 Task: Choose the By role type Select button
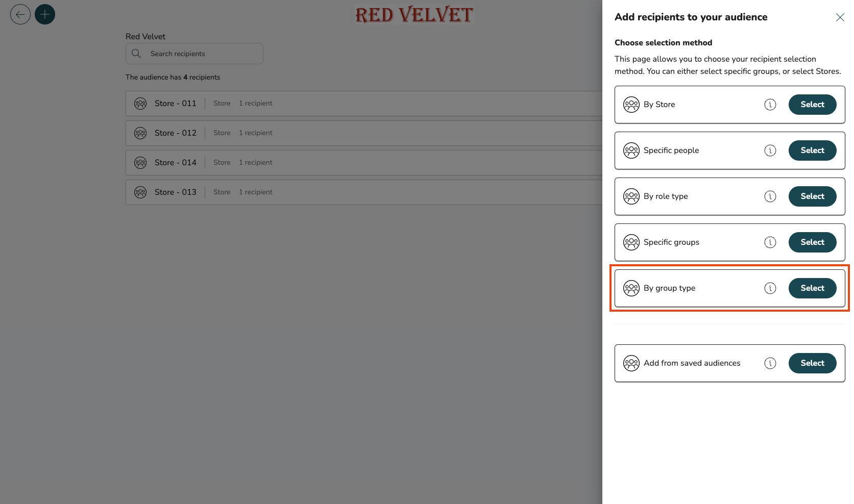812,196
